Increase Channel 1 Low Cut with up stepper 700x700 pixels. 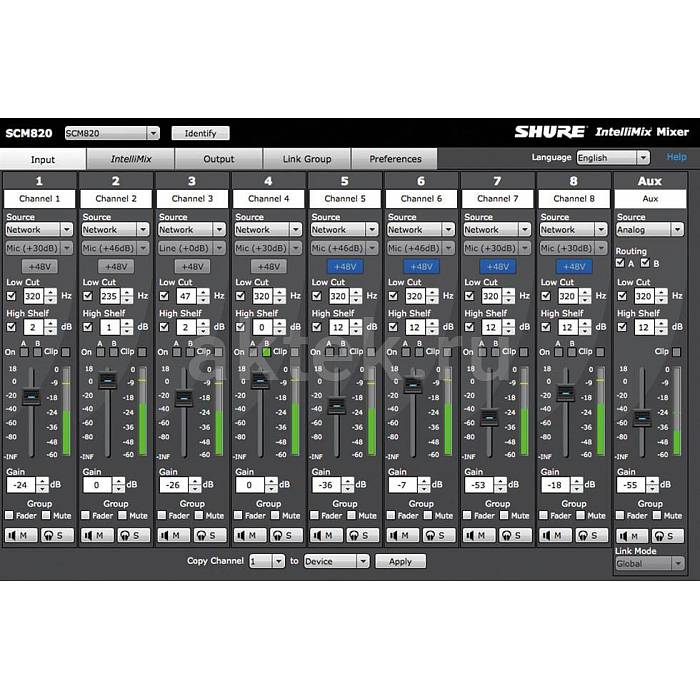point(50,292)
